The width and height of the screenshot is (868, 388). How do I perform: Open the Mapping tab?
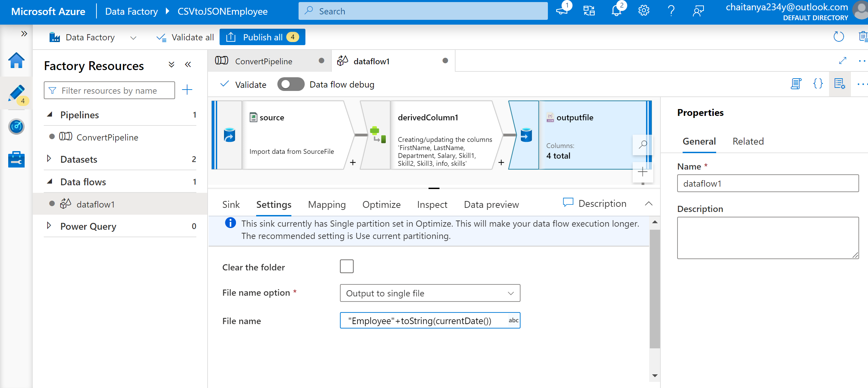[x=327, y=204]
